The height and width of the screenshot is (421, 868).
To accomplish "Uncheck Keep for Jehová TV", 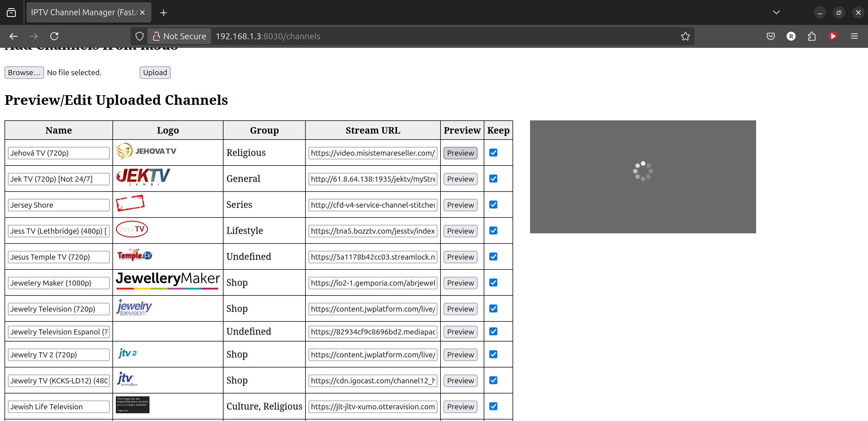I will [493, 153].
